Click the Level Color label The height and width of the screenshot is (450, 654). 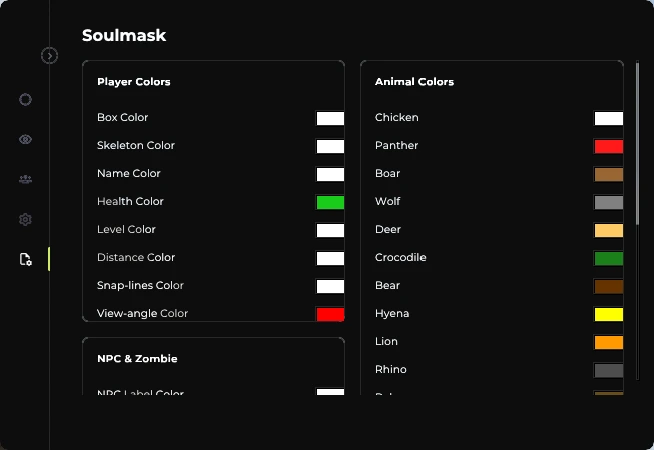pyautogui.click(x=126, y=229)
